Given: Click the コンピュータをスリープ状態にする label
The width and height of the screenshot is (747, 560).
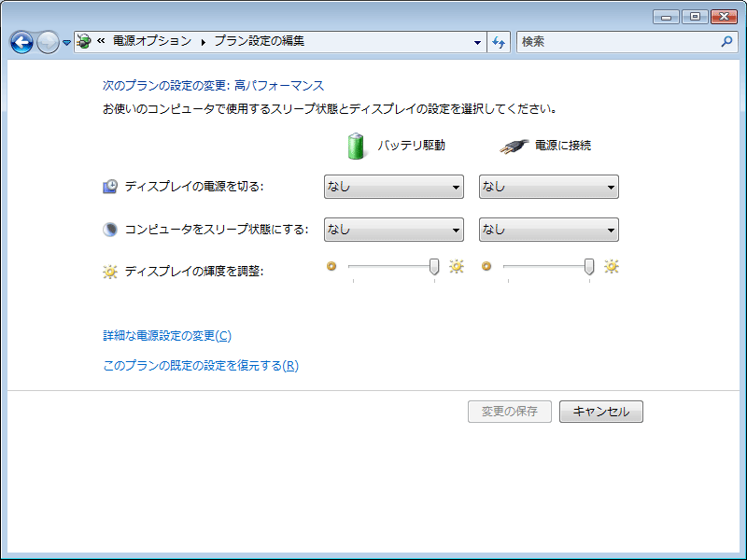Looking at the screenshot, I should [x=217, y=230].
